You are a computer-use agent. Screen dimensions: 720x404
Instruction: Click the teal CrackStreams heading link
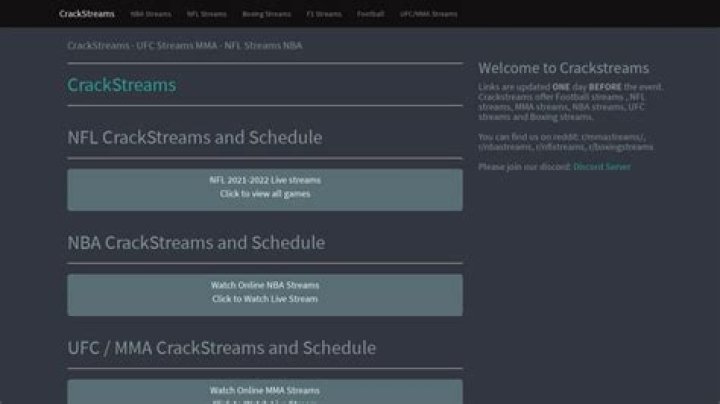coord(121,85)
